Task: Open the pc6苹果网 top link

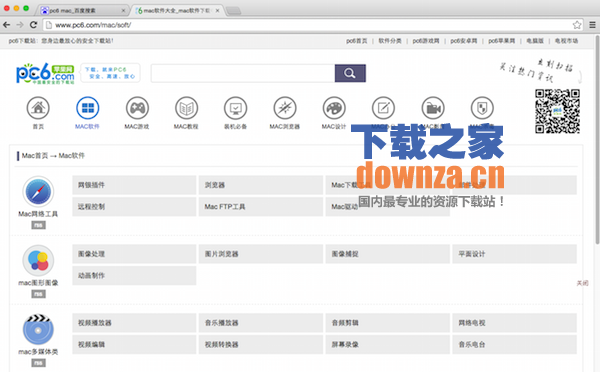Action: tap(502, 41)
